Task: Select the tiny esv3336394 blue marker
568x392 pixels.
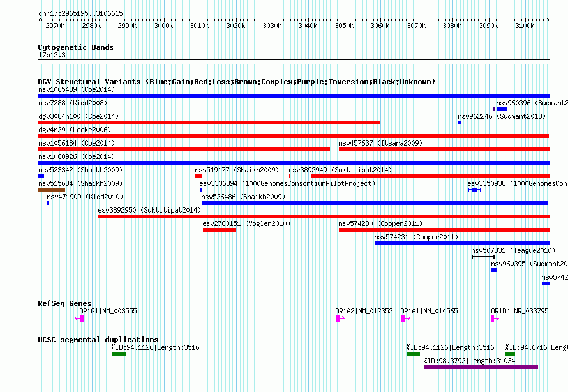Action: click(x=200, y=190)
